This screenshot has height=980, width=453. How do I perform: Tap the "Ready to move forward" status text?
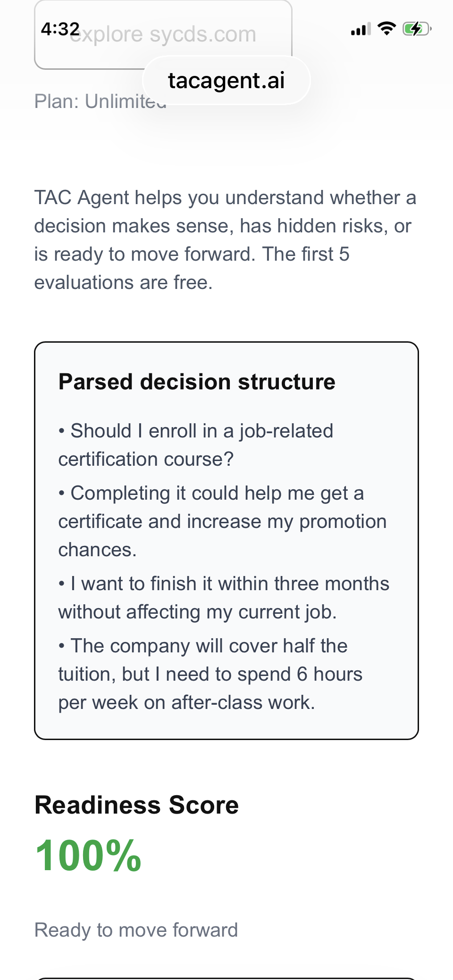tap(136, 930)
